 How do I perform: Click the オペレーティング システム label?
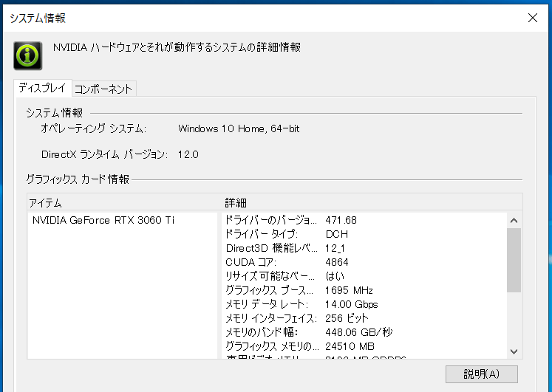93,128
